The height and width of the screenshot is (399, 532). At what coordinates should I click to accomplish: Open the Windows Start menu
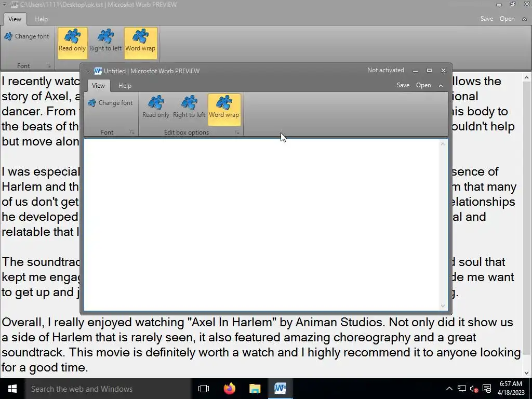[12, 389]
